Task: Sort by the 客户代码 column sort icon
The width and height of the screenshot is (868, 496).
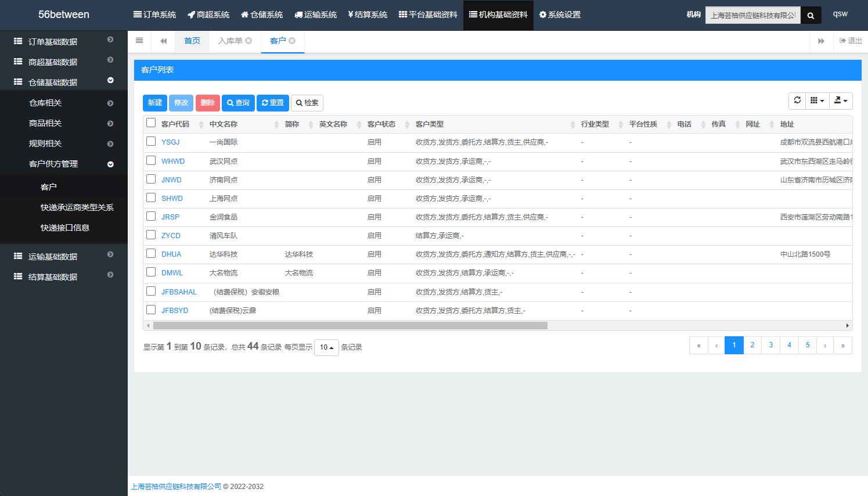Action: coord(201,124)
